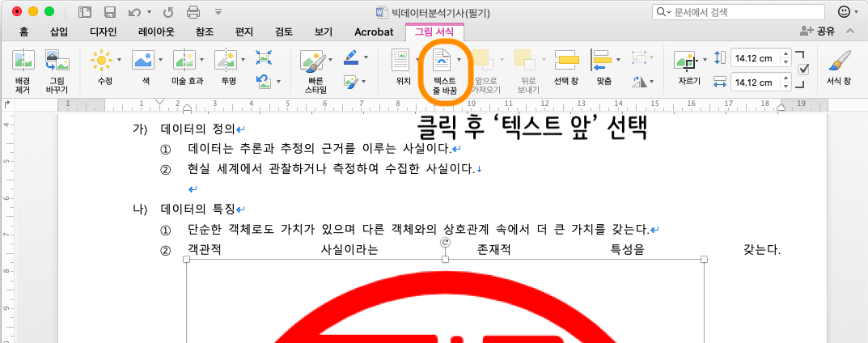Expand the reset picture dropdown arrow
868x343 pixels.
click(277, 83)
